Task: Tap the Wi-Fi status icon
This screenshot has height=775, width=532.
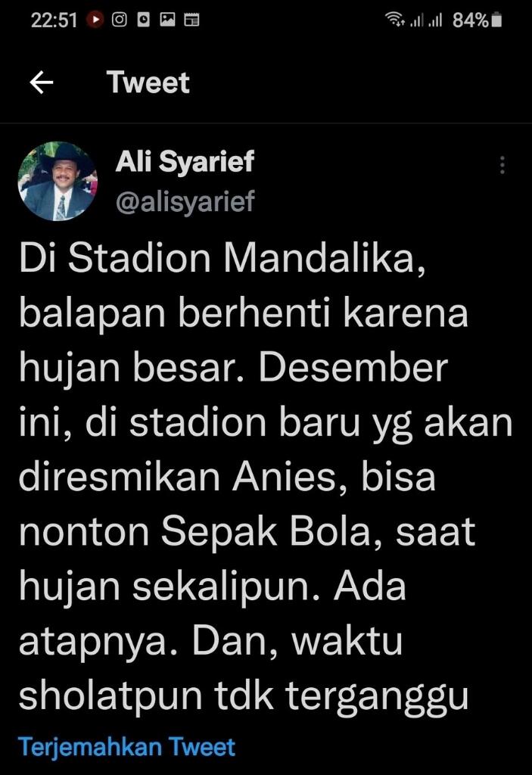Action: point(394,20)
